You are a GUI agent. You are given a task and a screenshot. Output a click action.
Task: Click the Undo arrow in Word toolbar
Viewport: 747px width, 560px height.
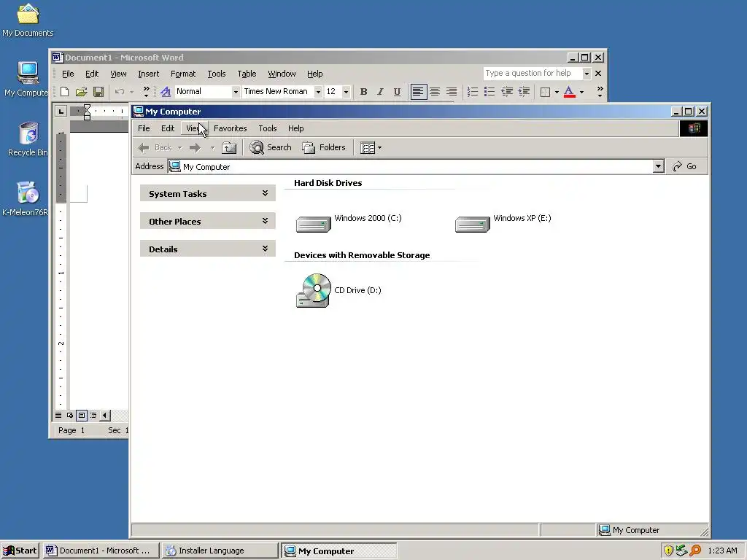tap(120, 92)
